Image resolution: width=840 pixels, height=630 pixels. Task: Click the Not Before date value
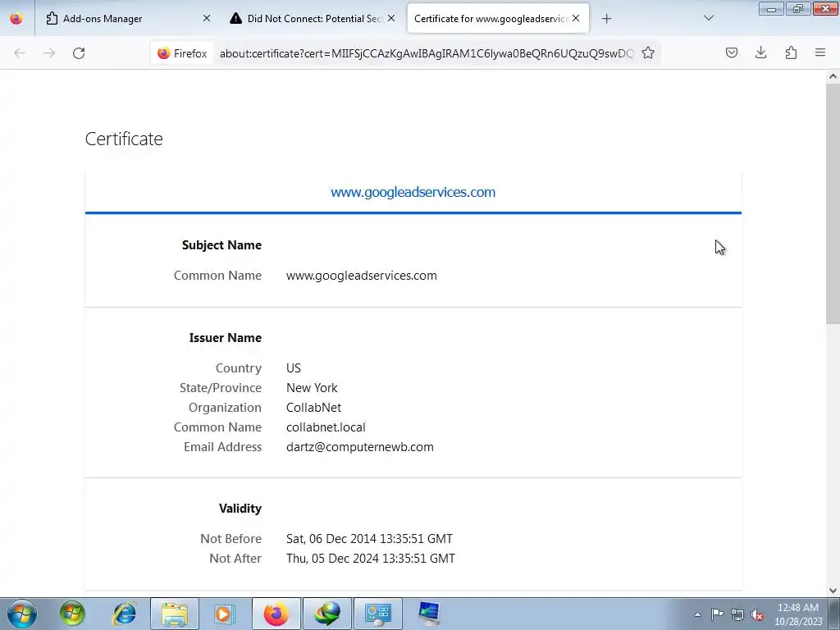(370, 539)
